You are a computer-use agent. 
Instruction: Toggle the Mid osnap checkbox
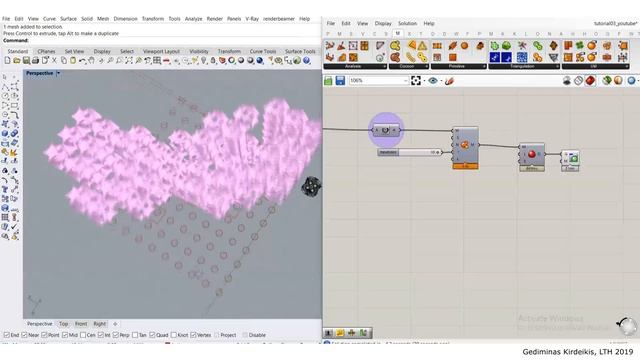(x=65, y=335)
